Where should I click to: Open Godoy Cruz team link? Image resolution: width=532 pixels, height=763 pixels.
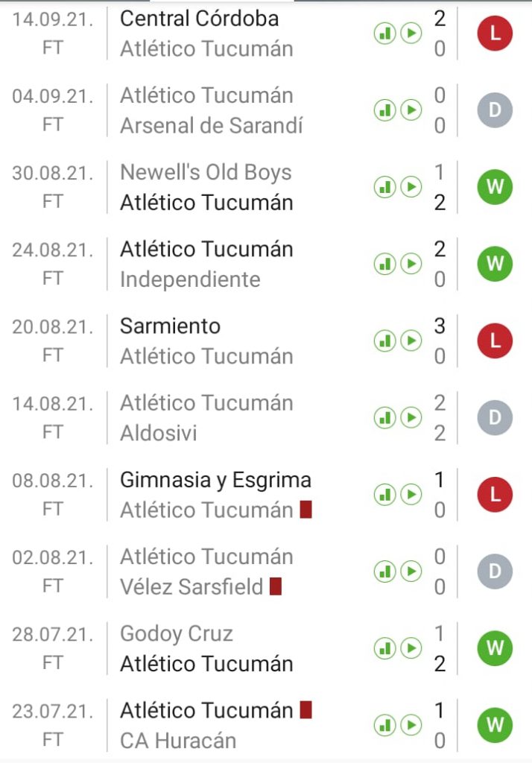[177, 633]
